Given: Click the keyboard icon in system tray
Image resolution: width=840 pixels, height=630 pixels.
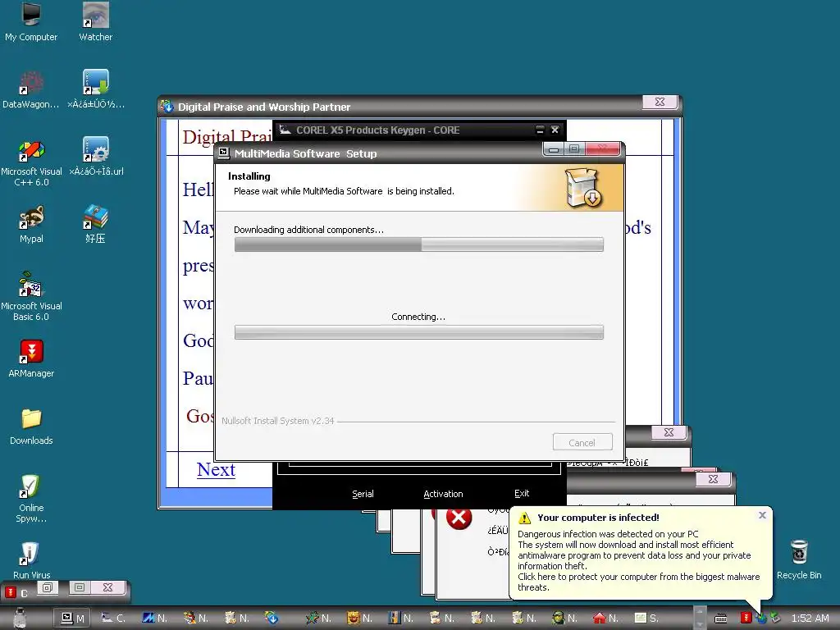Looking at the screenshot, I should tap(721, 619).
